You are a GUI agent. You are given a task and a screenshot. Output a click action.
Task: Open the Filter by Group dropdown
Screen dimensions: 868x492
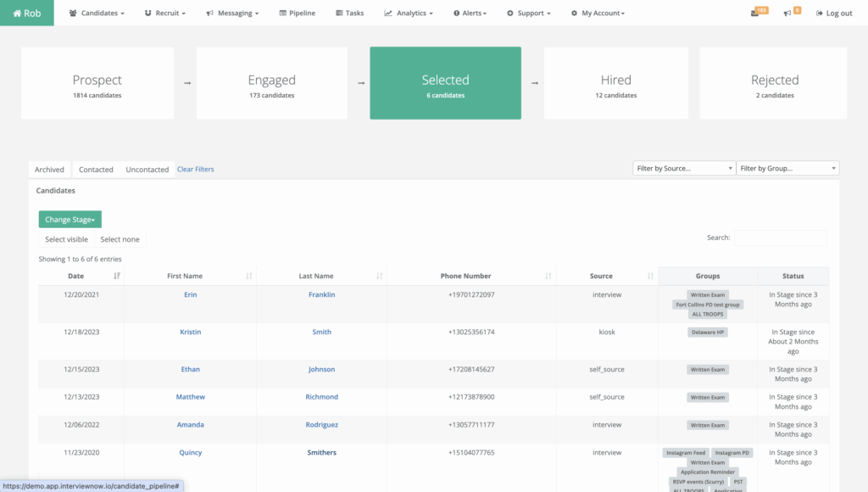[x=787, y=169]
